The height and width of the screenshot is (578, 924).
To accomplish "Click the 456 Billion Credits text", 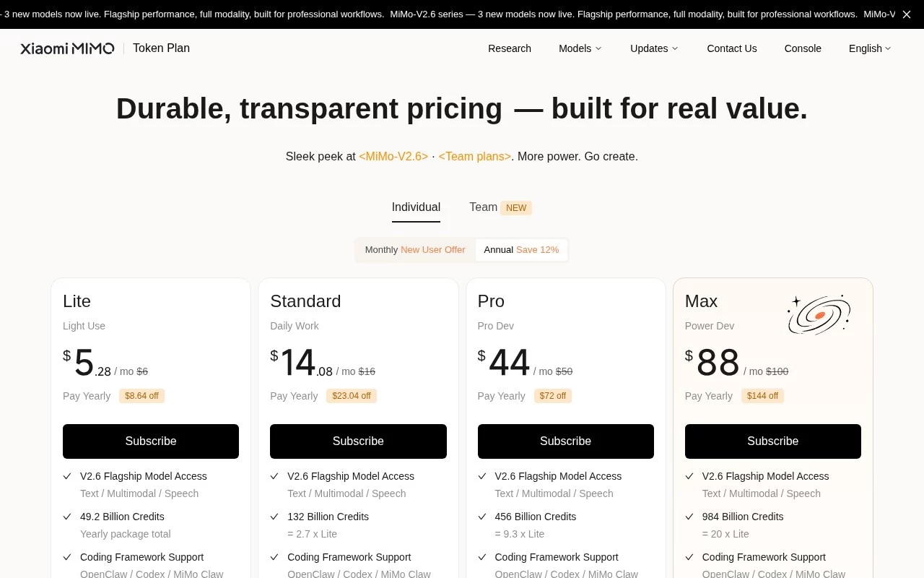I will point(536,517).
